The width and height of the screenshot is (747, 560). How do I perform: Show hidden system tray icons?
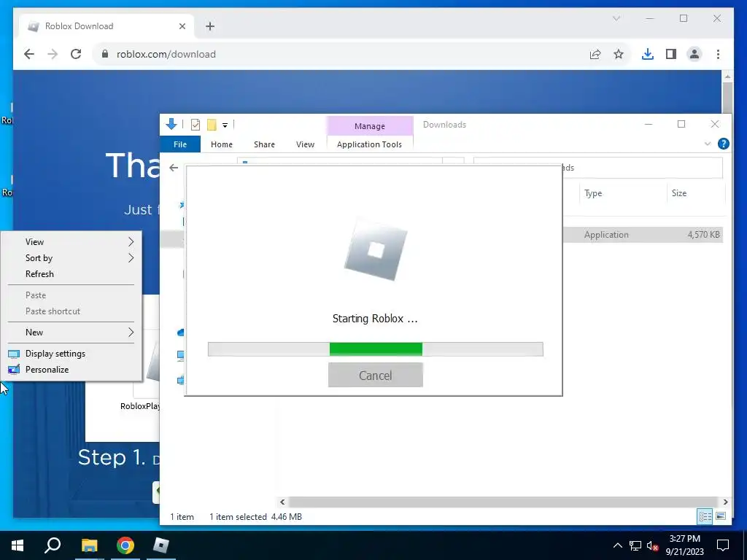point(617,545)
